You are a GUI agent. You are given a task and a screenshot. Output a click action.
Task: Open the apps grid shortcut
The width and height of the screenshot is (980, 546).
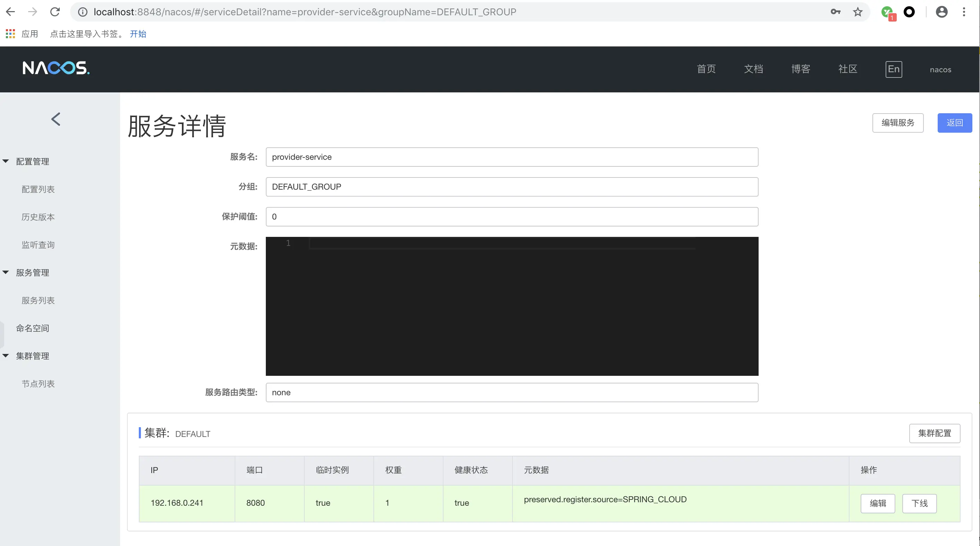(x=10, y=34)
